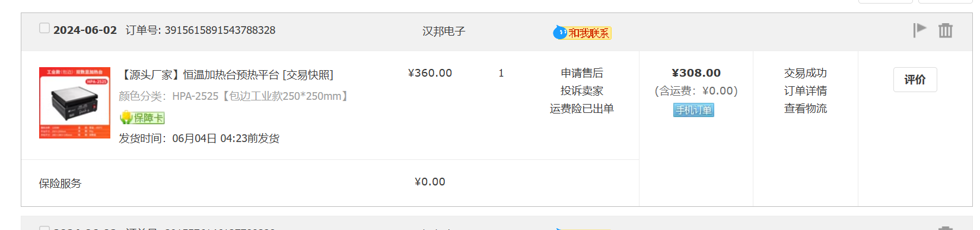Viewport: 980px width, 230px height.
Task: Tick the checkbox of the next order below
Action: 44,228
